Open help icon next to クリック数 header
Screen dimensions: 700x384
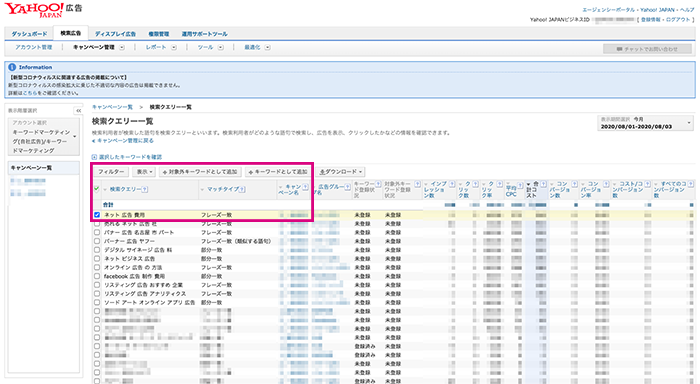[475, 184]
